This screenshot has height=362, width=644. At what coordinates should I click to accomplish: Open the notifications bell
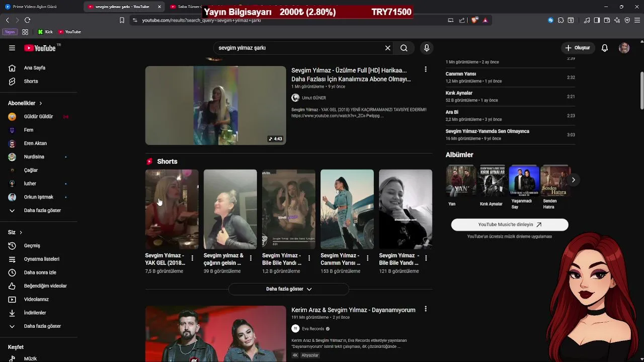point(605,48)
